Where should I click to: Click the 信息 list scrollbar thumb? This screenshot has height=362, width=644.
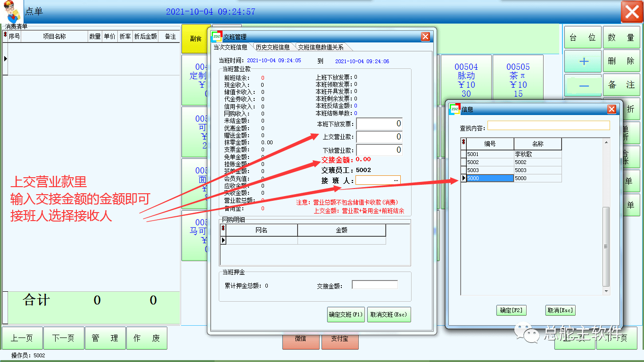coord(606,247)
